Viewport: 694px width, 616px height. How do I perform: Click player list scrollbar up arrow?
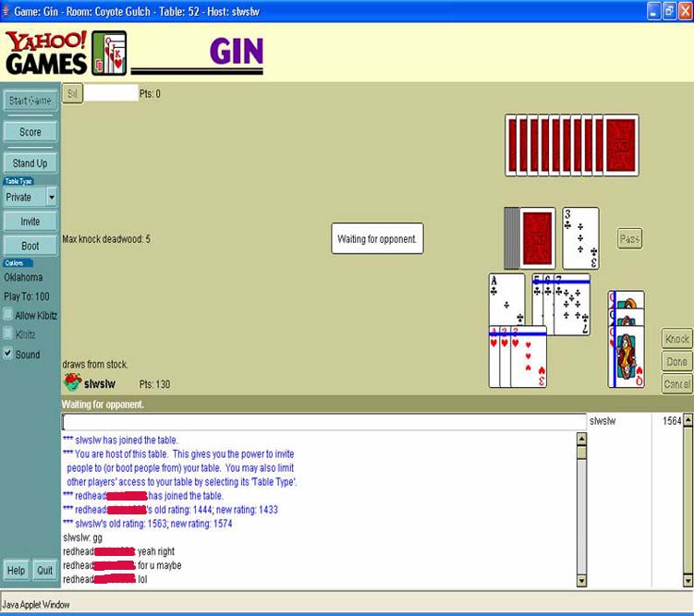[x=688, y=420]
